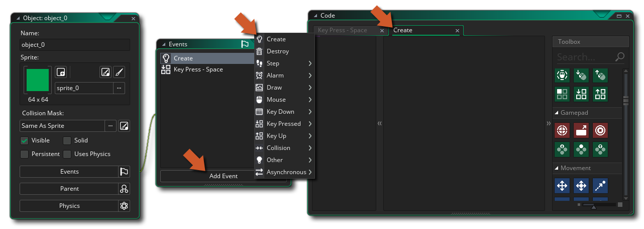644x229 pixels.
Task: Click the new sprite icon beside the preview
Action: (x=61, y=72)
